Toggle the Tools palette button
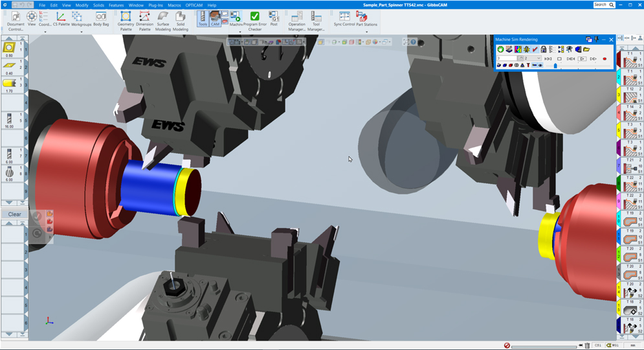 click(203, 18)
